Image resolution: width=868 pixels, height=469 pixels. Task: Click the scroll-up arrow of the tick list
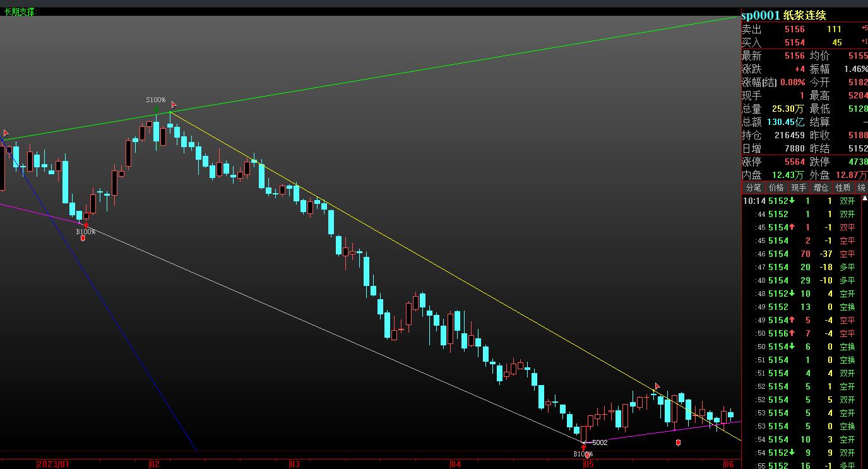click(x=864, y=198)
